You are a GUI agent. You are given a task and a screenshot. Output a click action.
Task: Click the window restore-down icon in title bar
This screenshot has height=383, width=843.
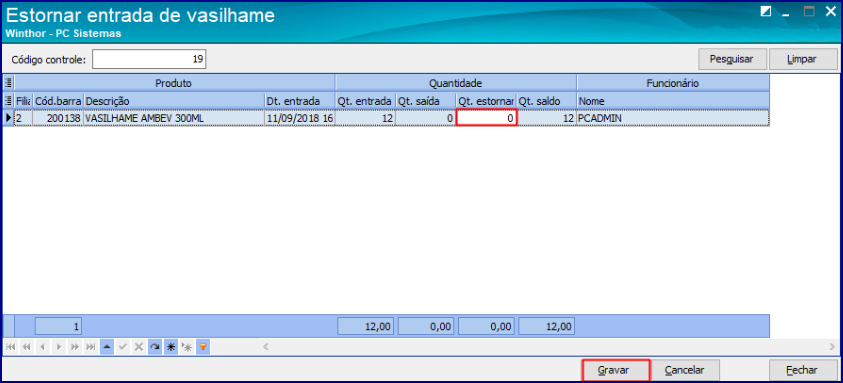point(766,12)
